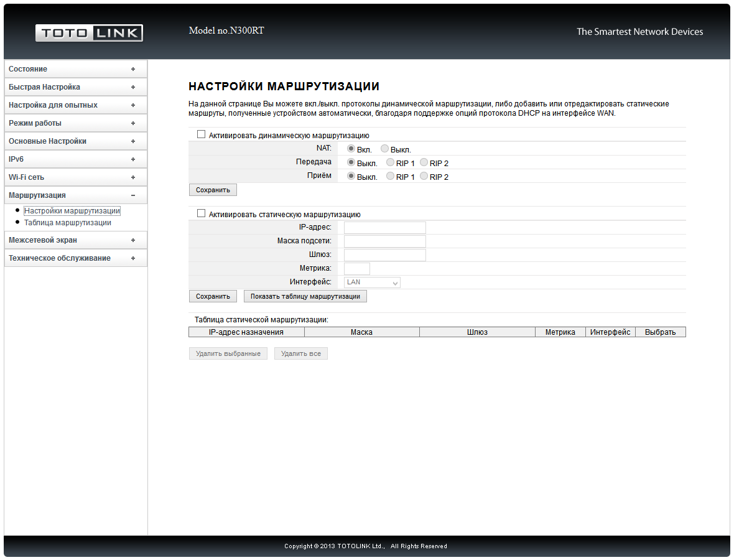Click IP-адрес назначения column header
Screen dimensions: 734x560
(x=246, y=332)
